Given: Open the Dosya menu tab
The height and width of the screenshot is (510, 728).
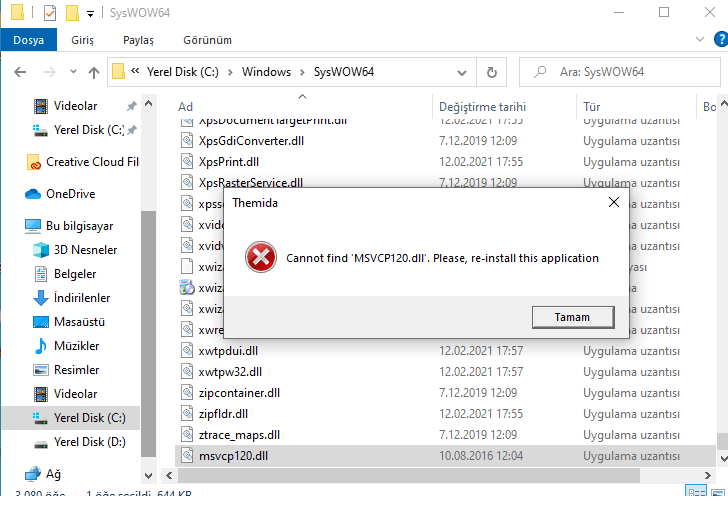Looking at the screenshot, I should coord(29,40).
